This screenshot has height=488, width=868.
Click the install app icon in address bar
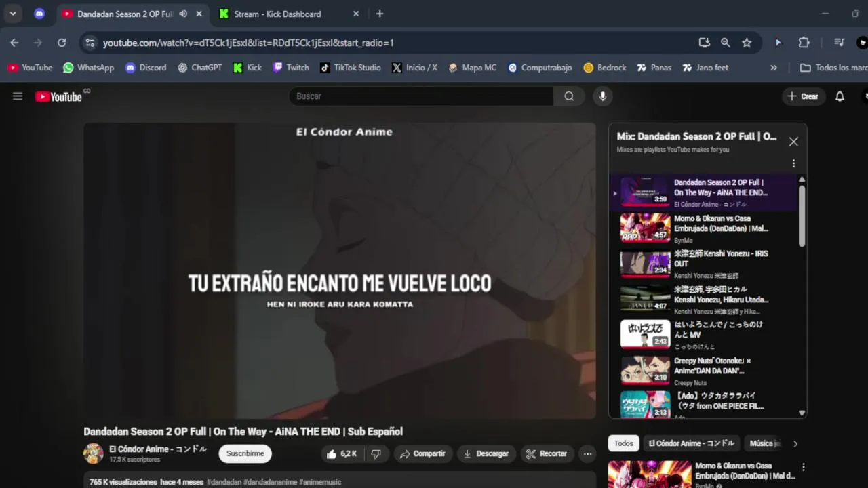tap(704, 43)
